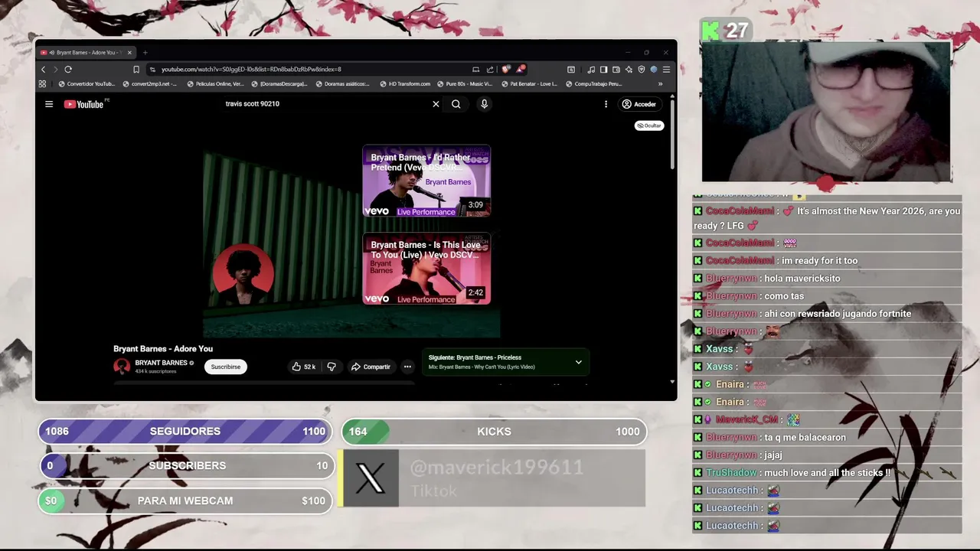Open Is This Love To You end-screen video

tap(426, 269)
